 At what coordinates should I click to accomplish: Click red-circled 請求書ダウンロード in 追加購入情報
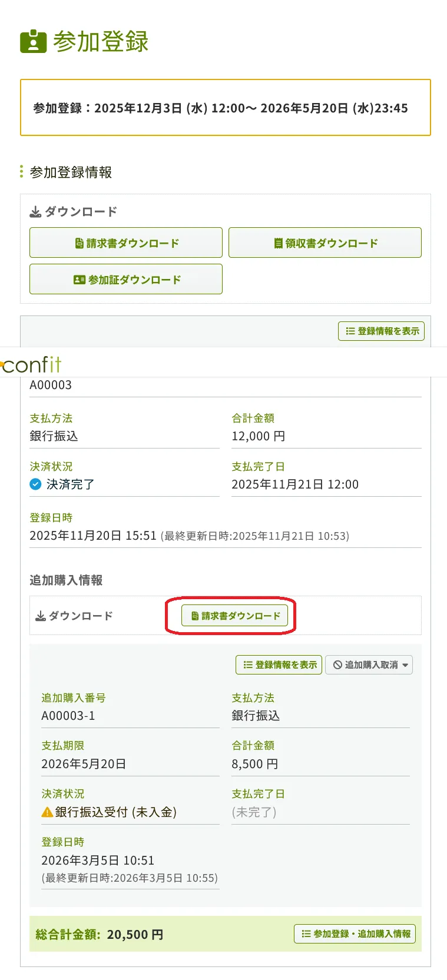tap(234, 616)
